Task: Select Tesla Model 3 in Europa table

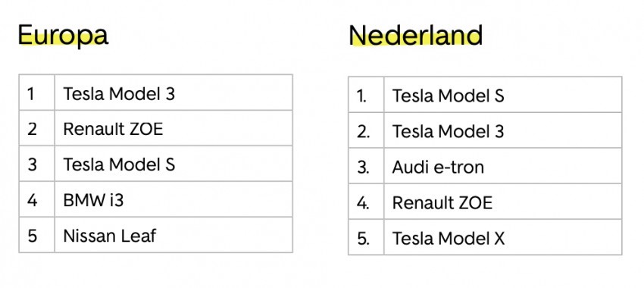Action: point(119,94)
